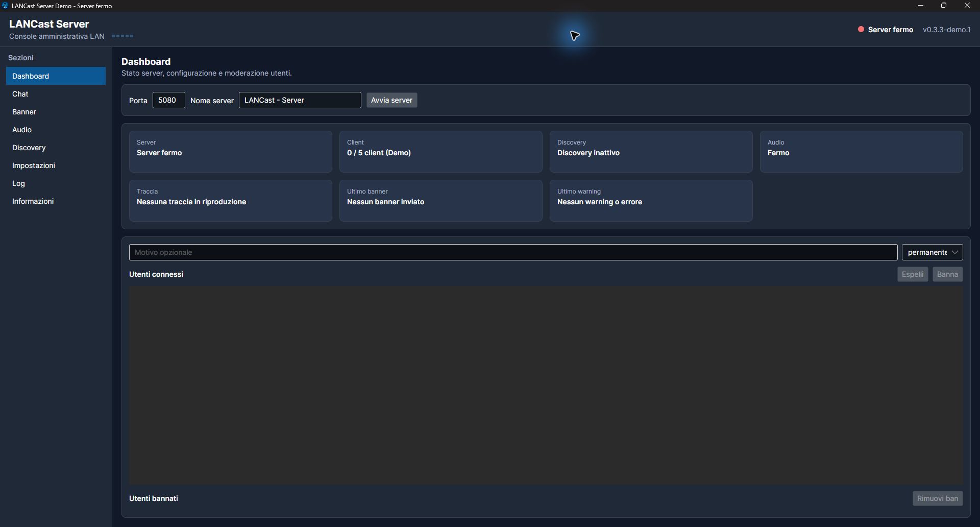Click the Server fermo header status text

(x=891, y=30)
